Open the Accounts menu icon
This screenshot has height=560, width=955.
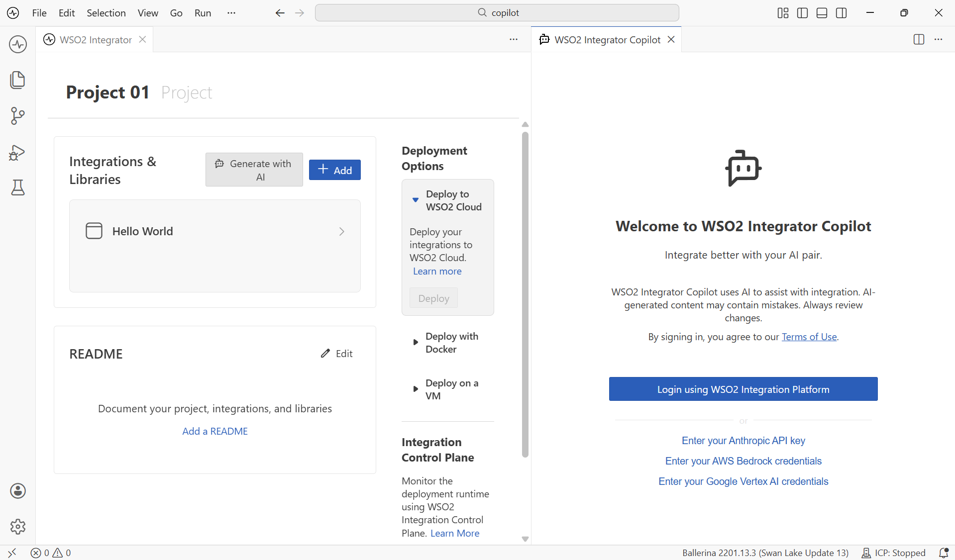click(x=18, y=491)
